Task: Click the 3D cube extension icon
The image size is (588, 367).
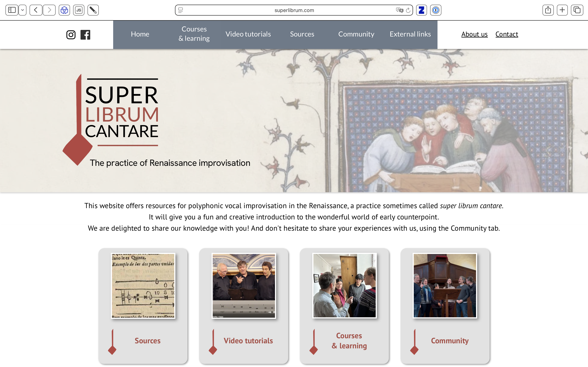Action: [x=64, y=10]
